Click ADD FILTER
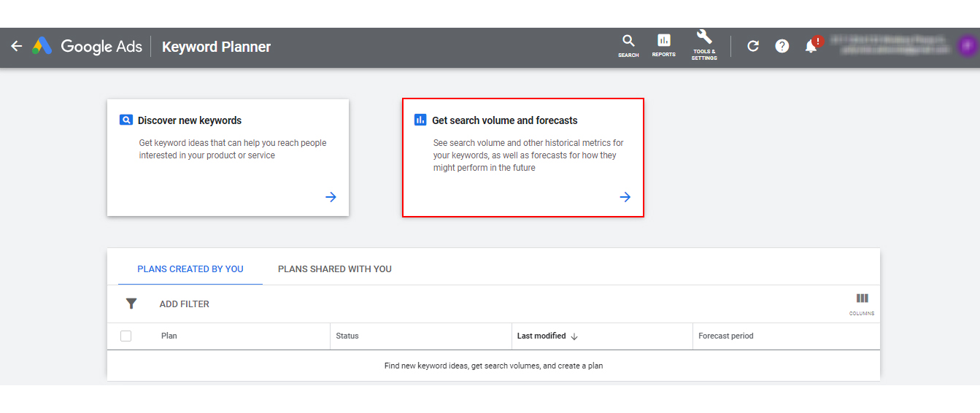This screenshot has width=980, height=413. [185, 304]
